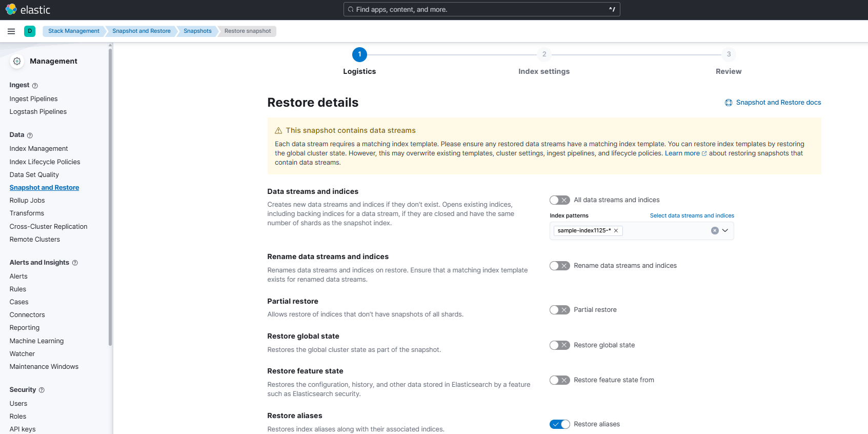Screen dimensions: 868x434
Task: Click the Management gear icon
Action: pos(17,61)
